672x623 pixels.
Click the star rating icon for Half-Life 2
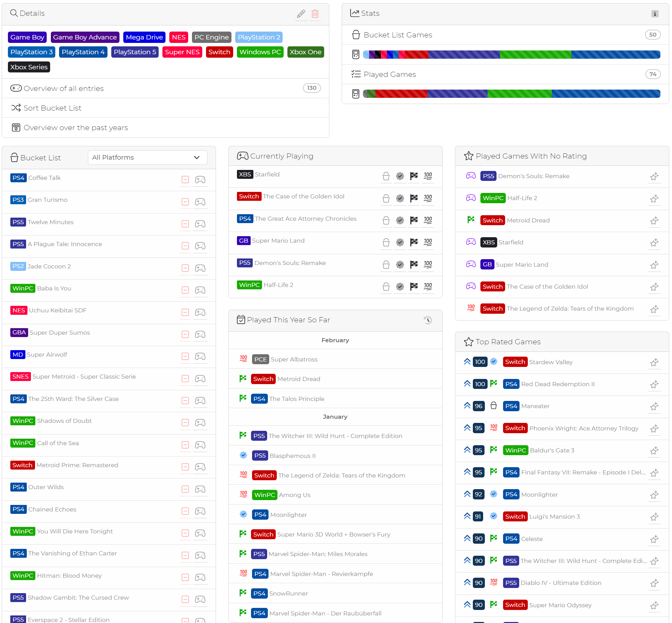click(x=654, y=198)
